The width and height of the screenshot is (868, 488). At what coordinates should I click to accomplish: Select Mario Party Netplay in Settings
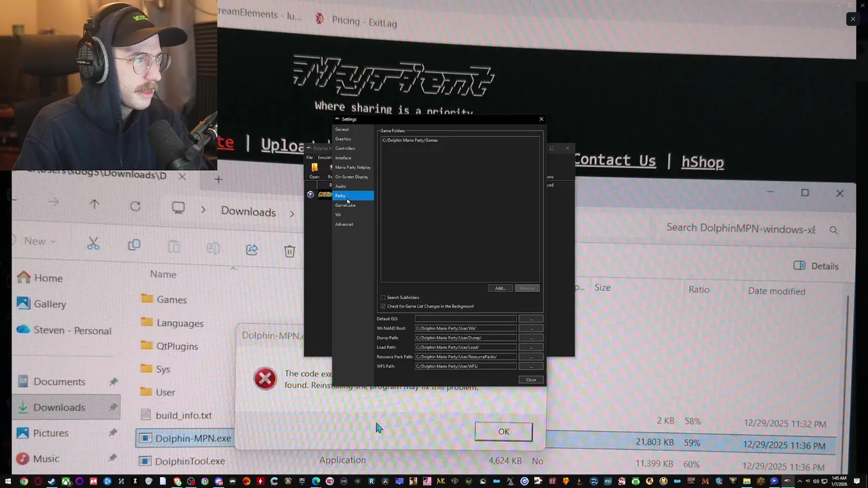coord(353,167)
